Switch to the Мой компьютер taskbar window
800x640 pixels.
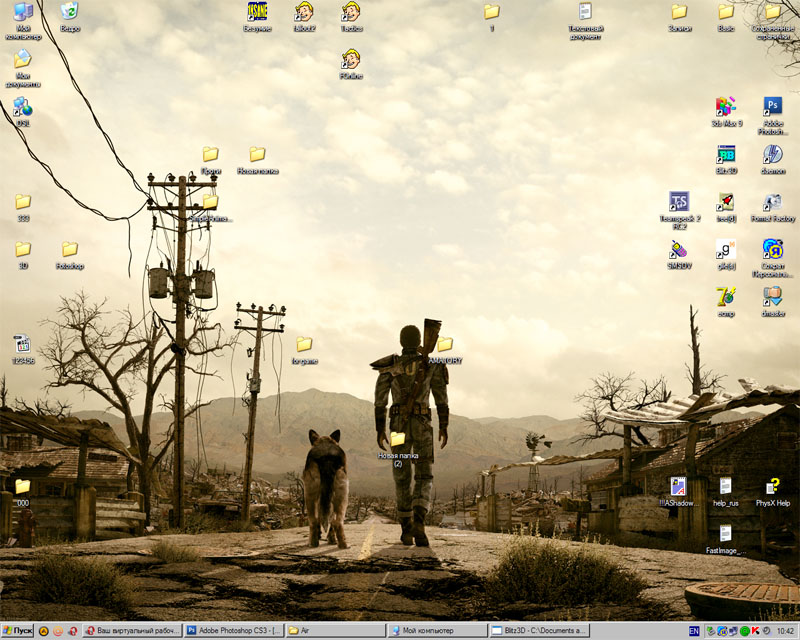(x=436, y=631)
